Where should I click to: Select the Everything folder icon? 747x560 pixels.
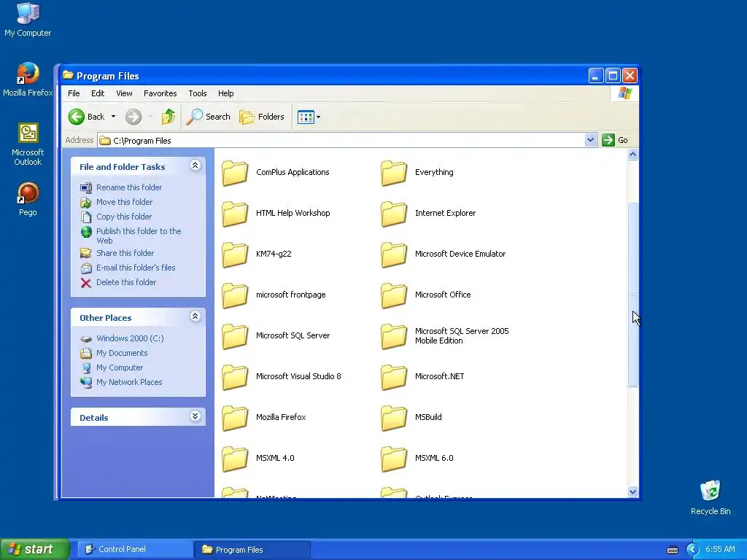tap(394, 172)
